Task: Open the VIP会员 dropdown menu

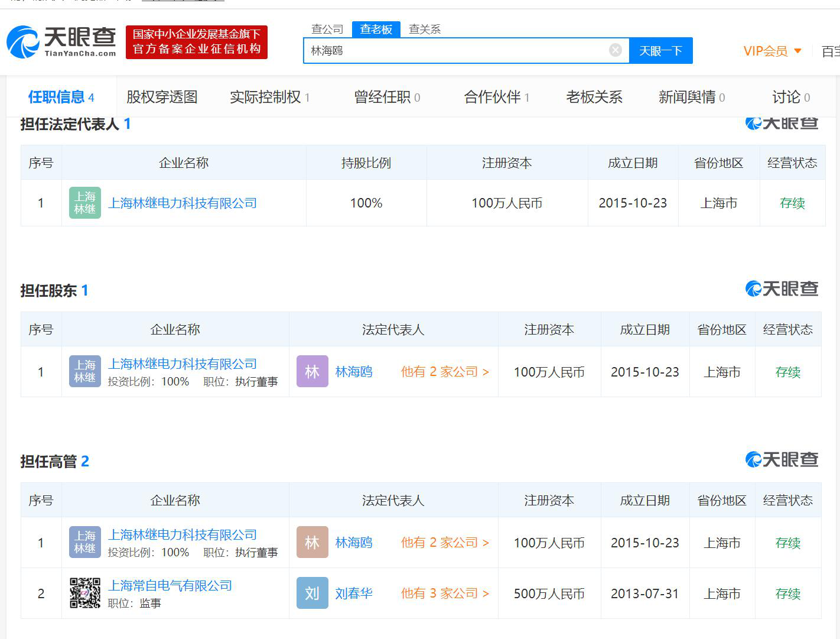Action: click(x=772, y=51)
